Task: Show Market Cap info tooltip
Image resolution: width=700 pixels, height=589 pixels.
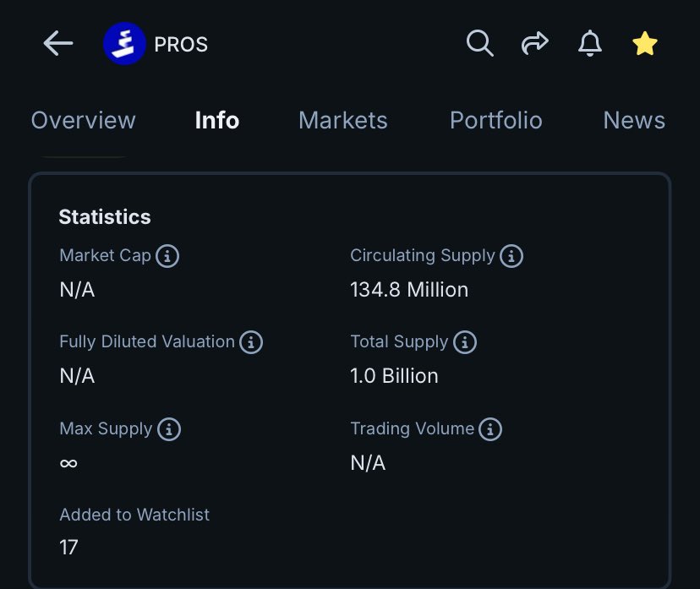Action: coord(167,256)
